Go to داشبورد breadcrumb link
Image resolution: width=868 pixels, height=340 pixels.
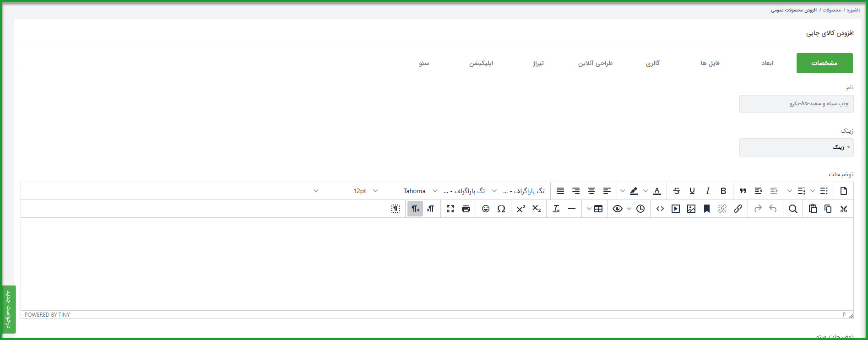(853, 10)
